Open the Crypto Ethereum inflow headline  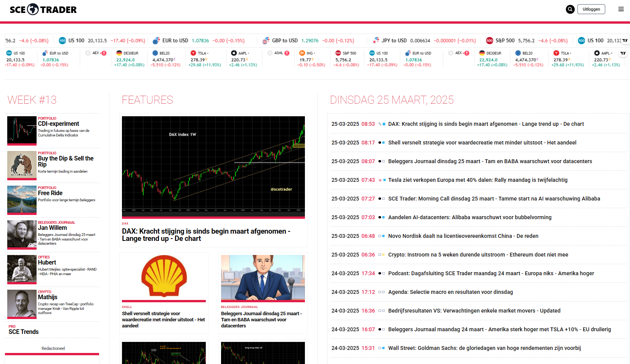point(478,255)
